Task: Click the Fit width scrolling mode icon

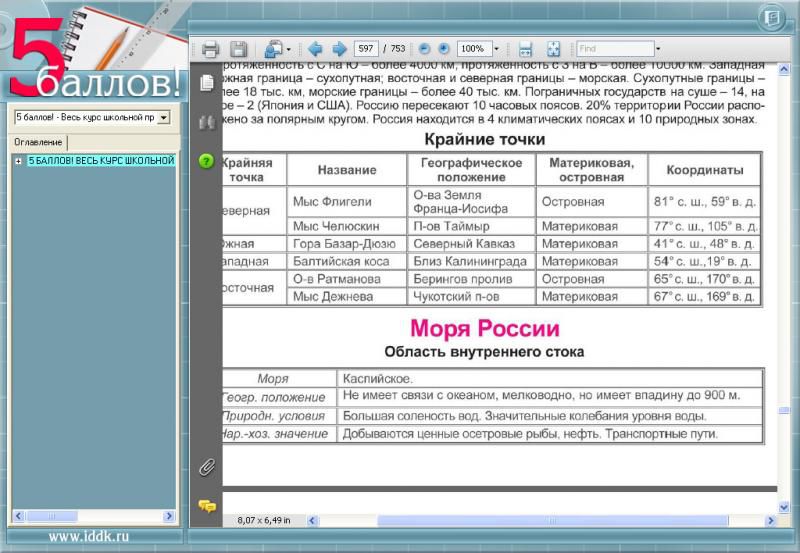Action: click(x=525, y=49)
